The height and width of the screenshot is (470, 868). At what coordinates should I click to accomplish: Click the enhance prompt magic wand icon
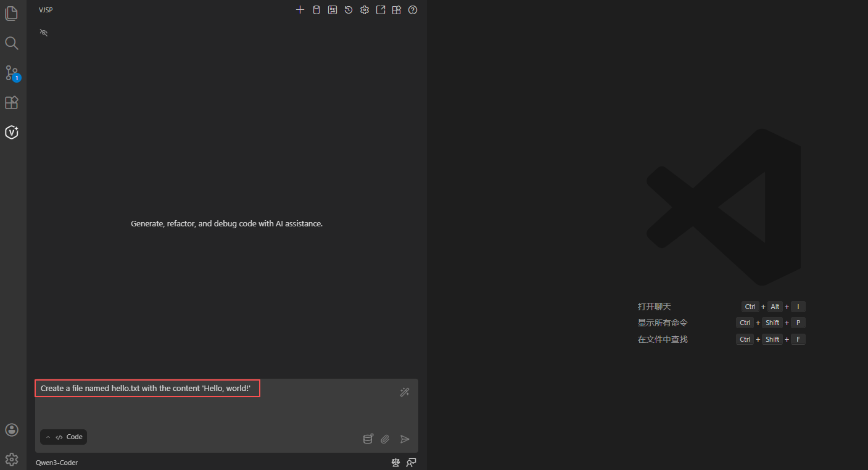coord(405,392)
